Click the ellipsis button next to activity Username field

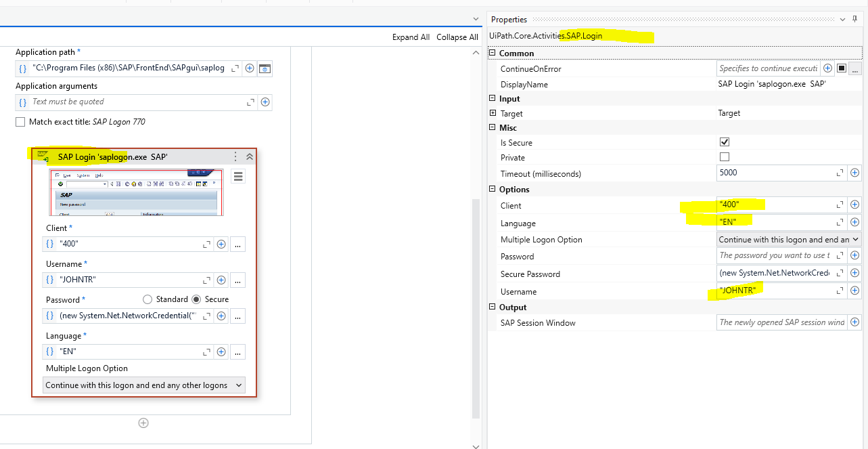point(237,280)
